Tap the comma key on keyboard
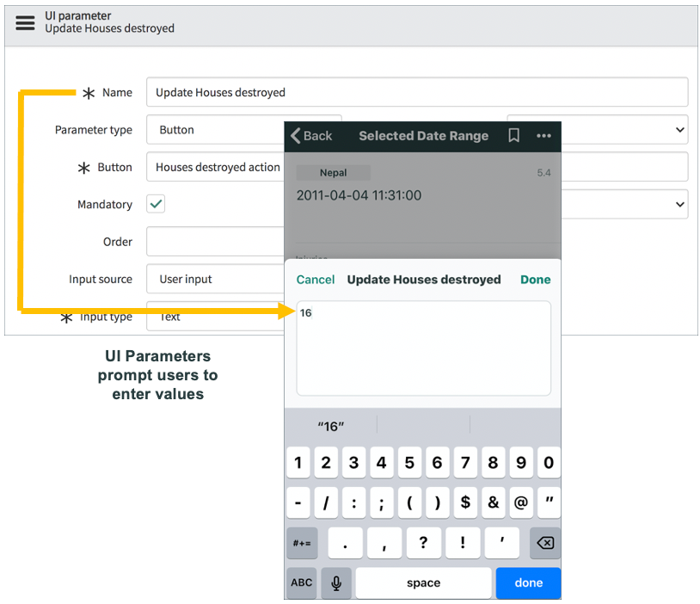The height and width of the screenshot is (604, 700). click(x=384, y=543)
